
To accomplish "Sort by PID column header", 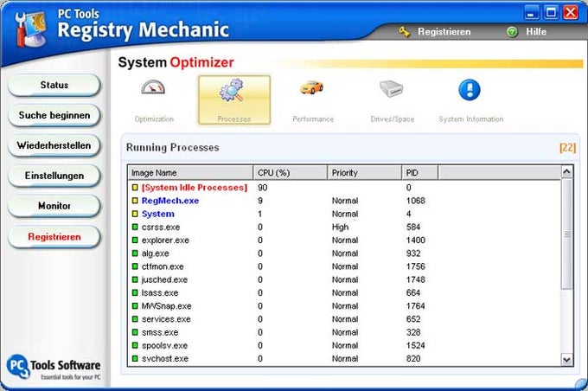I will 419,173.
